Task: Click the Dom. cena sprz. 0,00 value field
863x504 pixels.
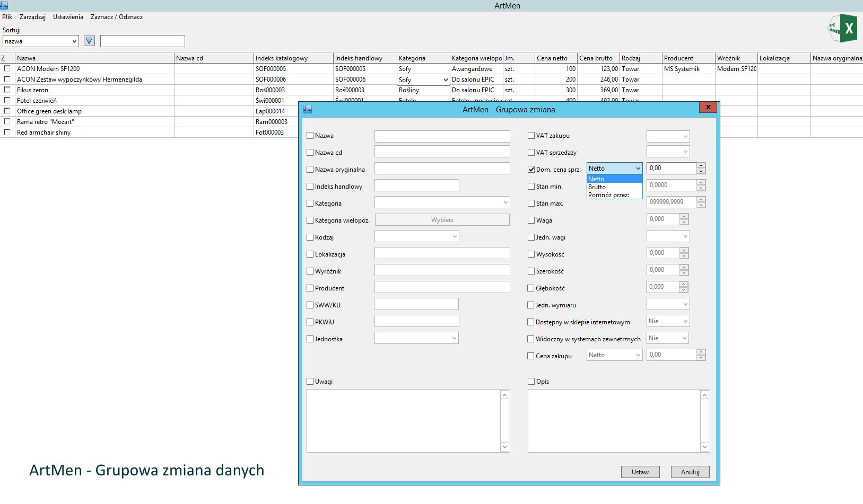Action: (x=672, y=168)
